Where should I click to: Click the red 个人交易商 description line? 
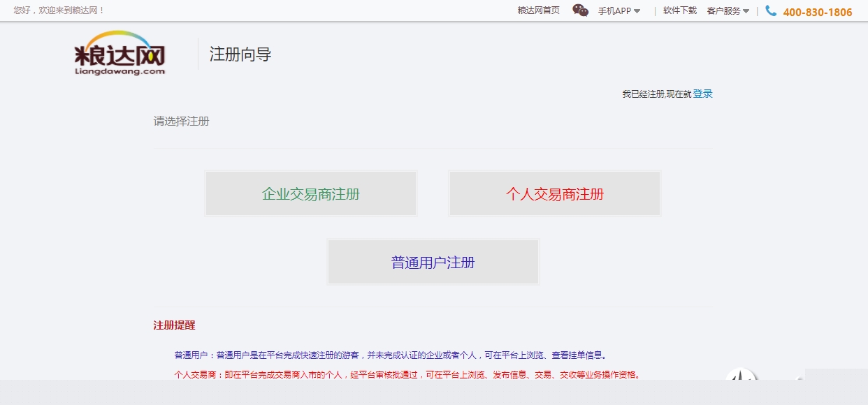coord(407,374)
